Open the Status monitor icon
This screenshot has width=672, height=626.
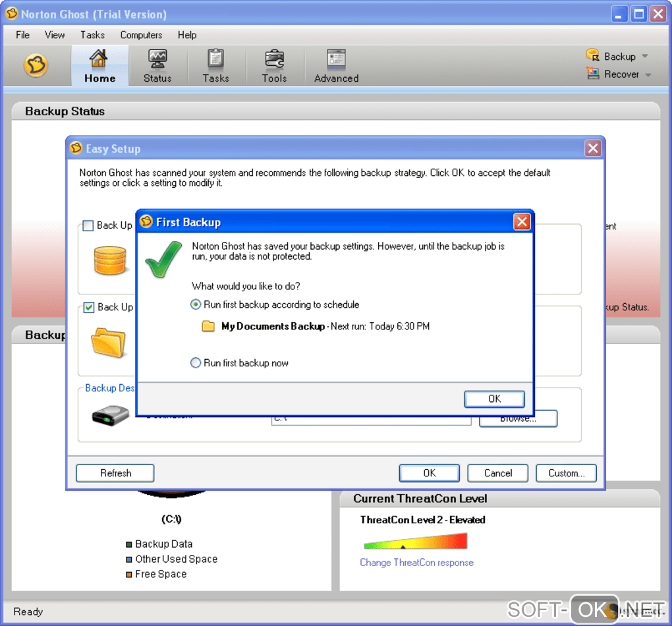(x=157, y=59)
